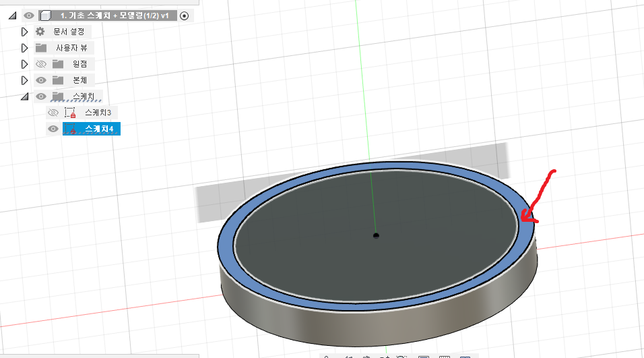
Task: Show the hidden 원점 folder
Action: 41,64
